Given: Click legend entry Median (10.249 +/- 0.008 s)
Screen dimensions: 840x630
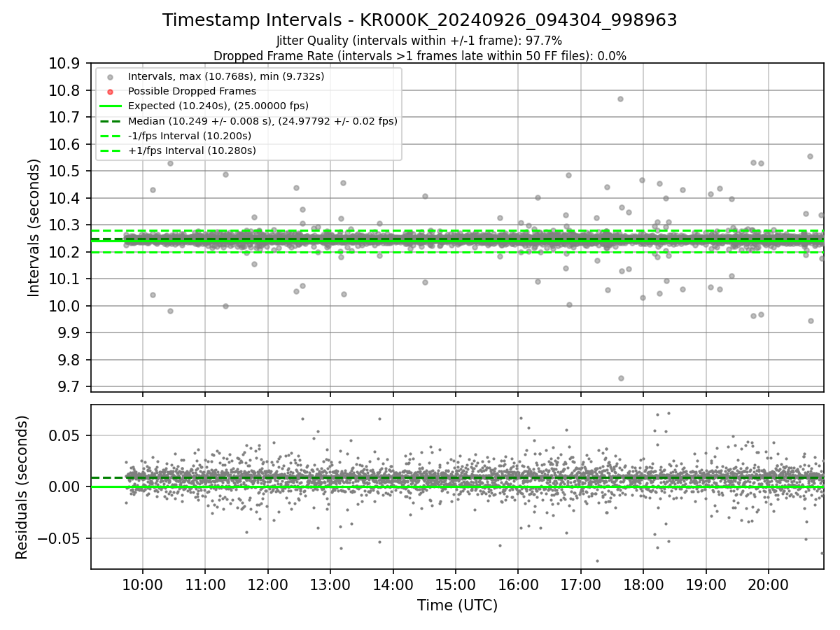Looking at the screenshot, I should (262, 121).
